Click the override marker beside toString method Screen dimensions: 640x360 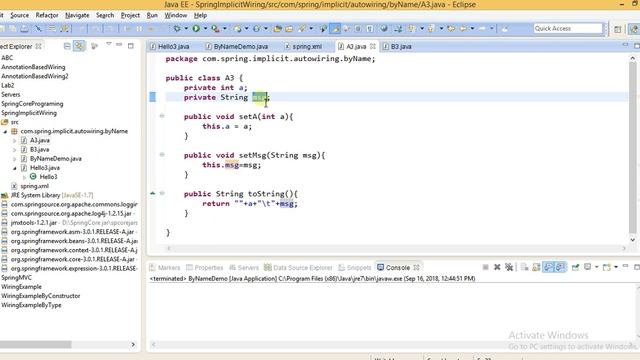point(153,193)
